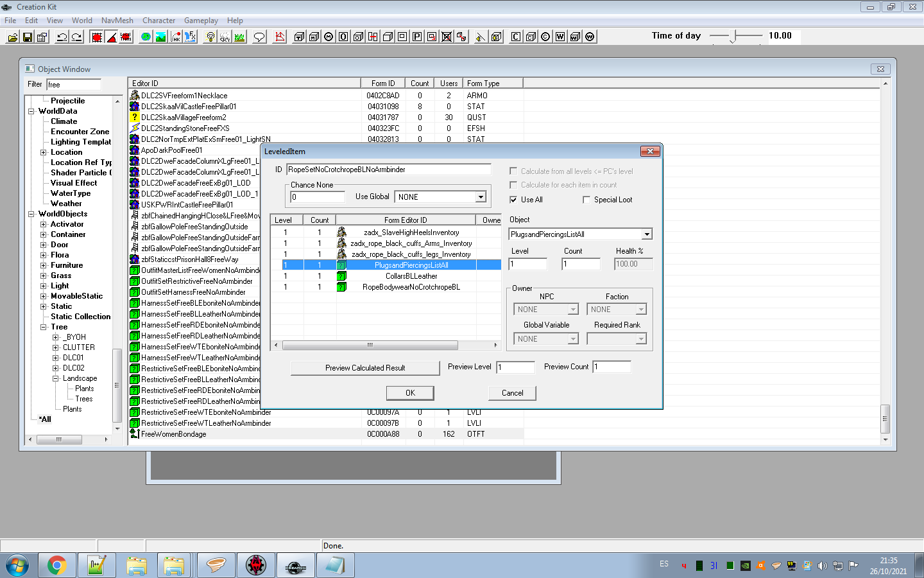
Task: Click Cancel in LeveledItem dialog
Action: click(x=512, y=393)
